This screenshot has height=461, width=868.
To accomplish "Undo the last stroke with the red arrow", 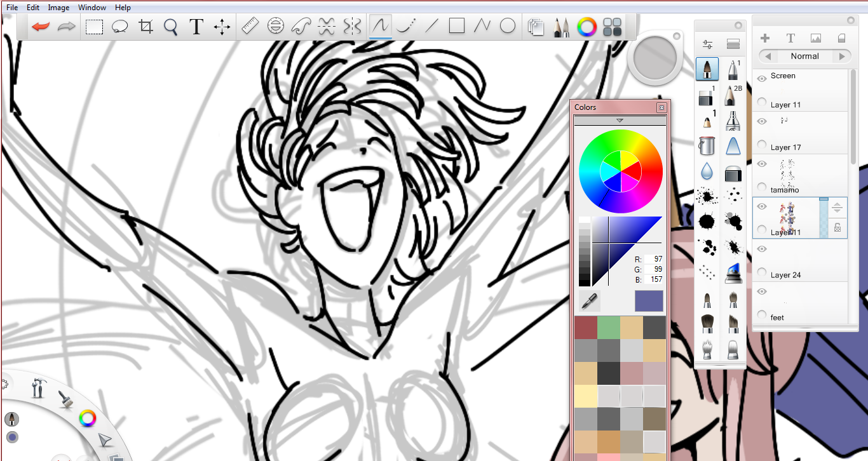I will point(41,27).
